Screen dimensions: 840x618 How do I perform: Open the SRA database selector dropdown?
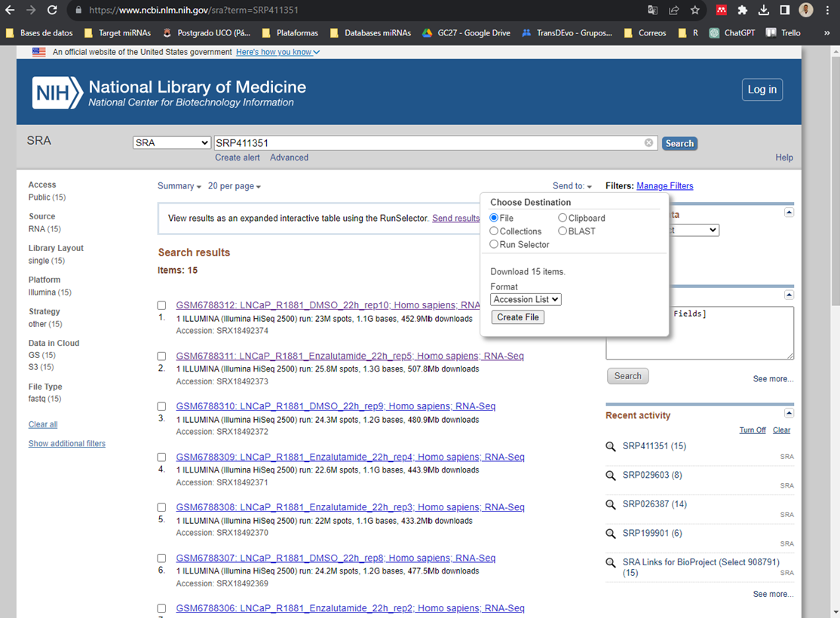pos(172,143)
